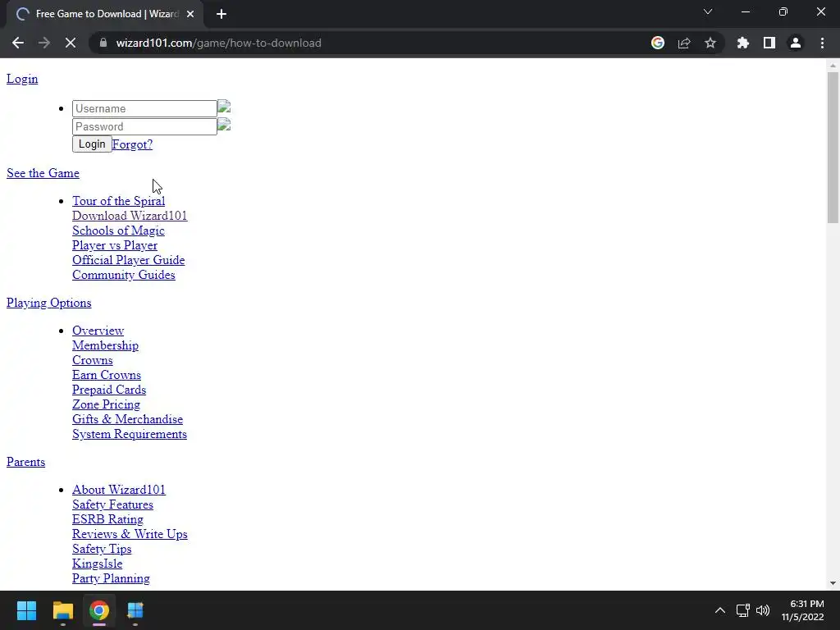
Task: Open the tab search dropdown arrow
Action: point(708,11)
